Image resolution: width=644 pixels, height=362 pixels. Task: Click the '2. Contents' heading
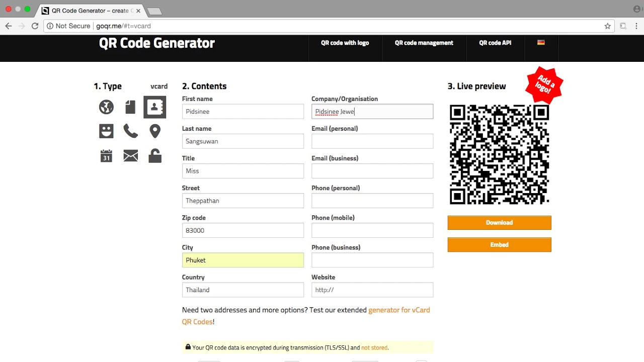204,86
